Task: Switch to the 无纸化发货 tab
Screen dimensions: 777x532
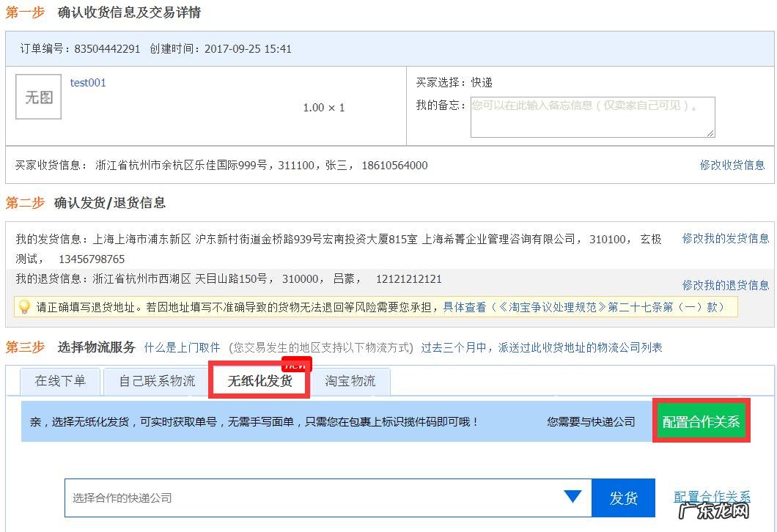Action: pos(259,381)
